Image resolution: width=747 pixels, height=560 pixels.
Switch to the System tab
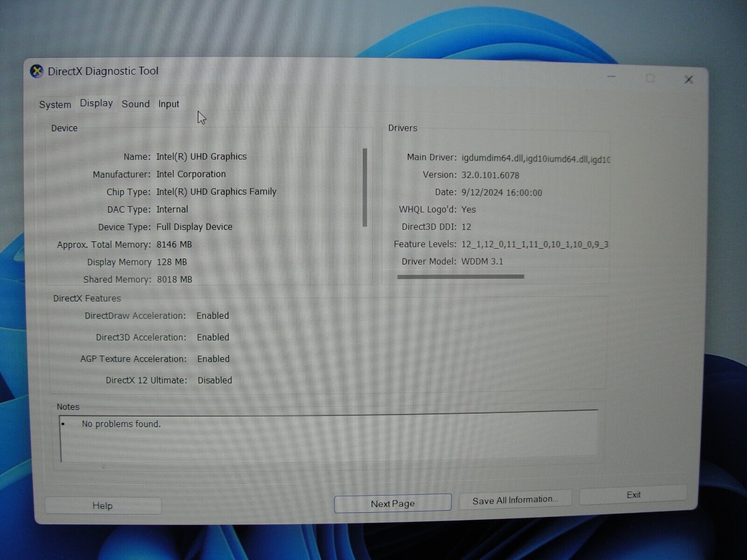(x=55, y=105)
